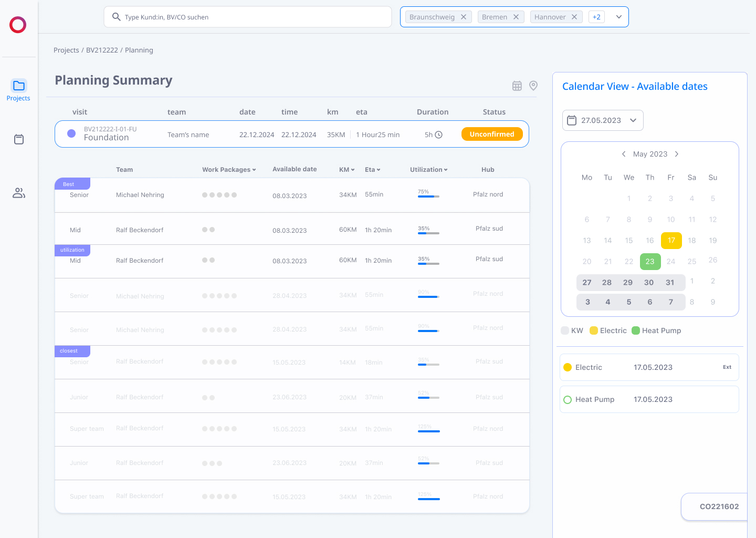Switch to map location pin view

coord(533,86)
